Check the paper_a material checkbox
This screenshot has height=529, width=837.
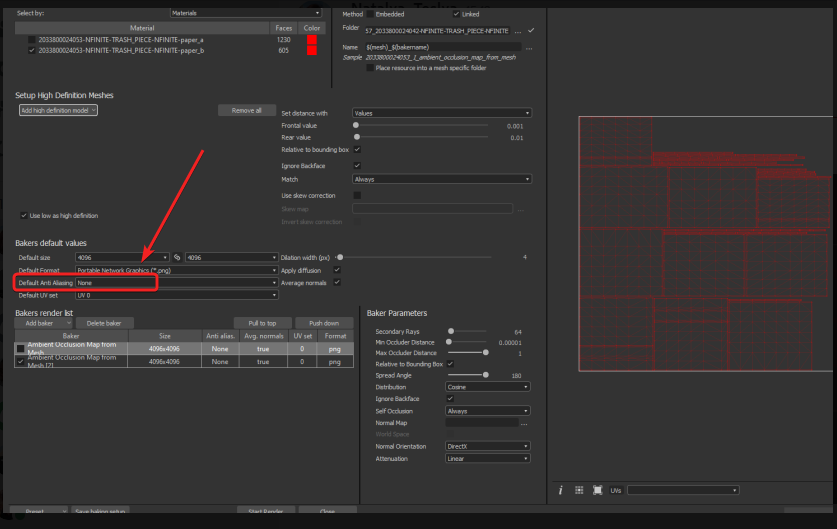31,40
